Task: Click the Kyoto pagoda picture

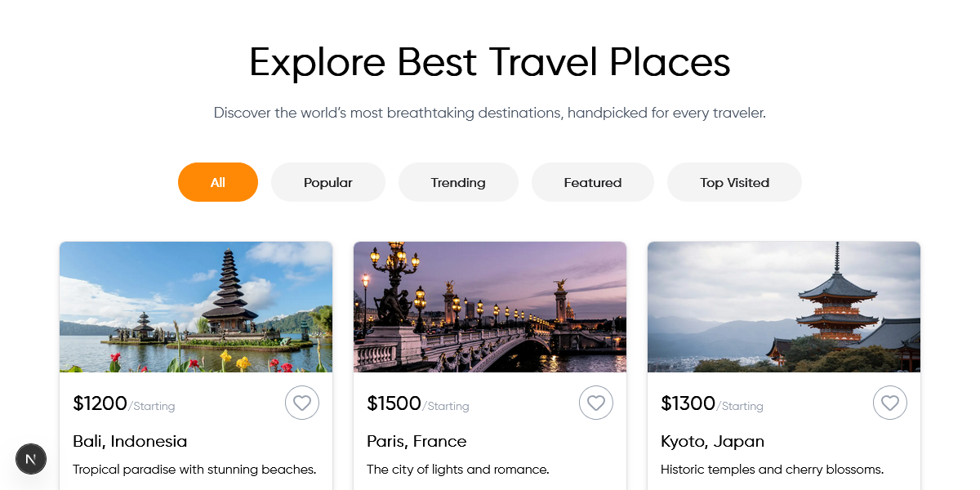Action: [784, 307]
